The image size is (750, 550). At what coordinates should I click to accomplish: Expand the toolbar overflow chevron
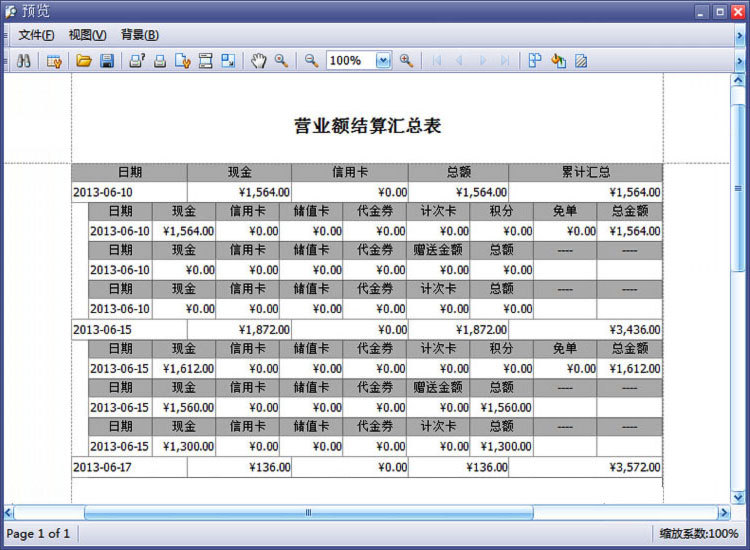pyautogui.click(x=740, y=61)
